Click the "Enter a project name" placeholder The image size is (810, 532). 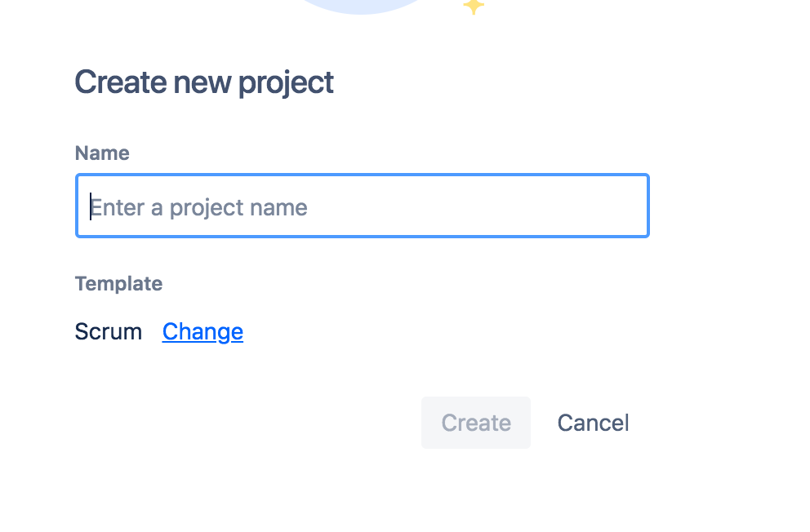click(x=198, y=207)
